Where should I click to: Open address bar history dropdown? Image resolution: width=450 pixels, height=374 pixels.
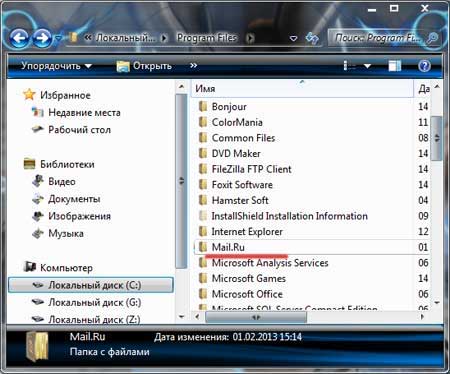(293, 38)
